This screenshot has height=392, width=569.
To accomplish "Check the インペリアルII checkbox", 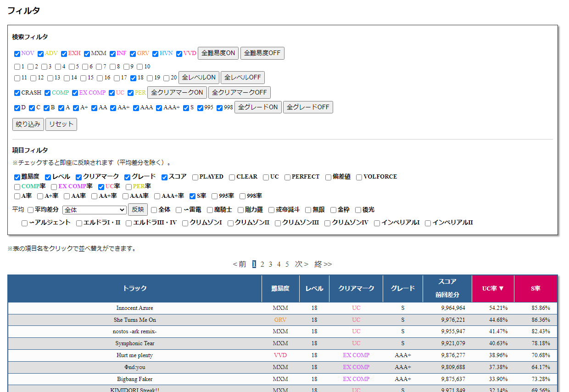I will point(428,223).
